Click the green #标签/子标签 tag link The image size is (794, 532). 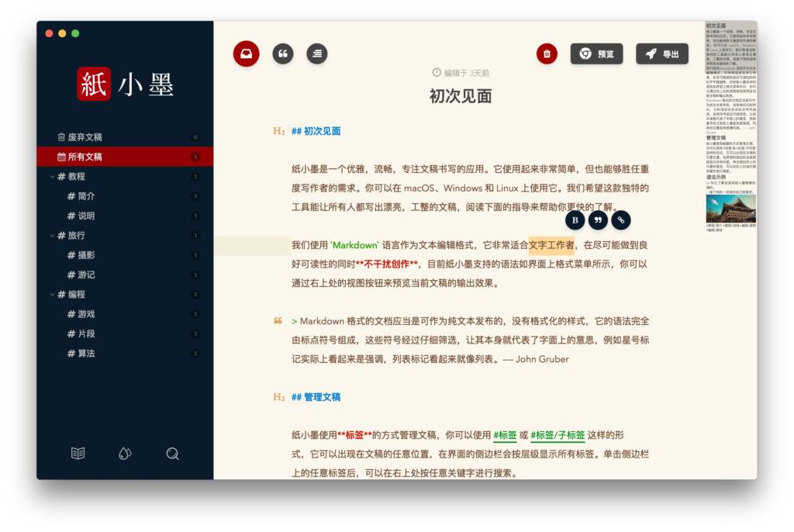point(557,435)
